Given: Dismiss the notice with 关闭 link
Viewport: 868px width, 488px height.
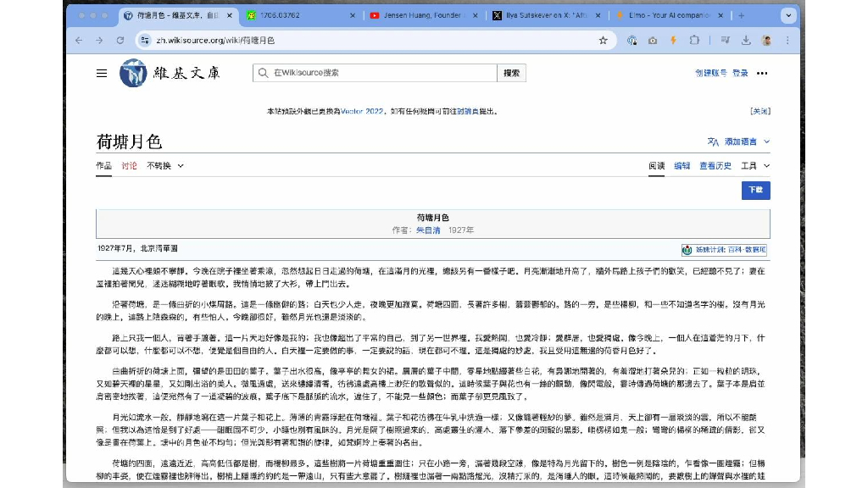Looking at the screenshot, I should click(x=759, y=111).
